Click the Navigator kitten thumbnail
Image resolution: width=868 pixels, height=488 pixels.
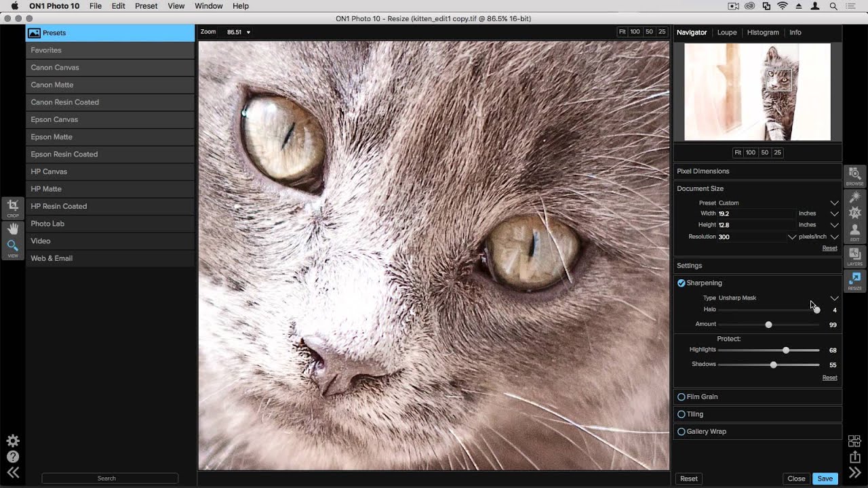click(x=757, y=91)
